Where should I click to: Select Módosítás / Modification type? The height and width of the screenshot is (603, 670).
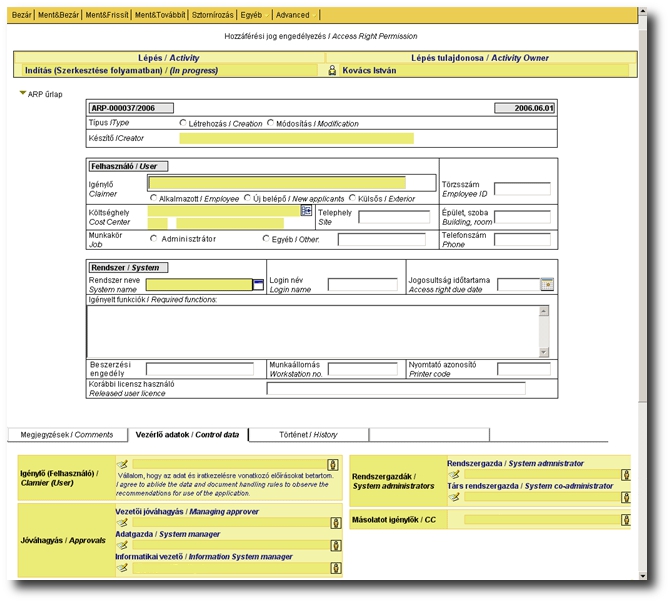click(x=270, y=123)
